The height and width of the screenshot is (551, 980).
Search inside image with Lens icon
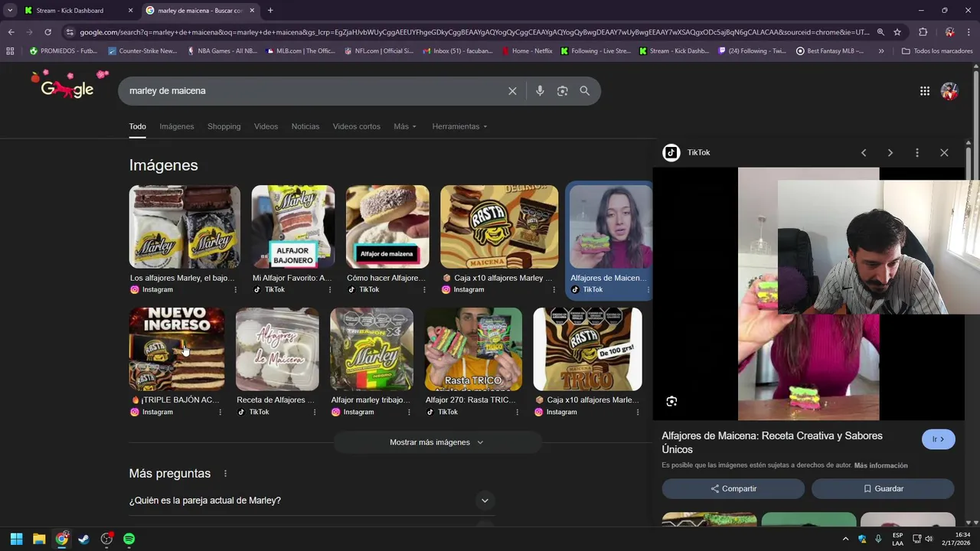pos(671,401)
